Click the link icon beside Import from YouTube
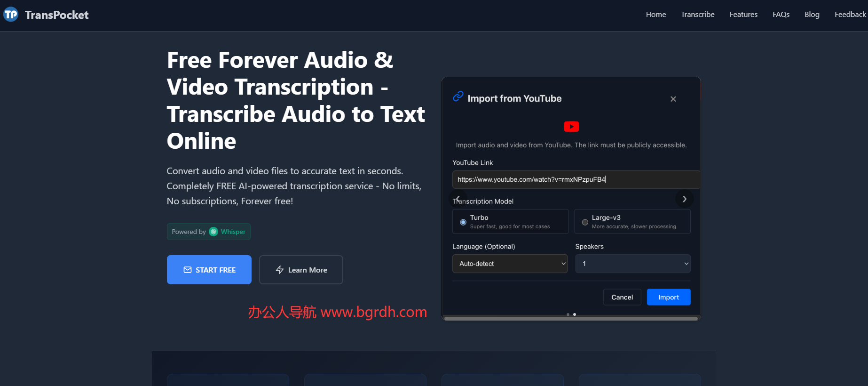868x386 pixels. click(x=458, y=96)
